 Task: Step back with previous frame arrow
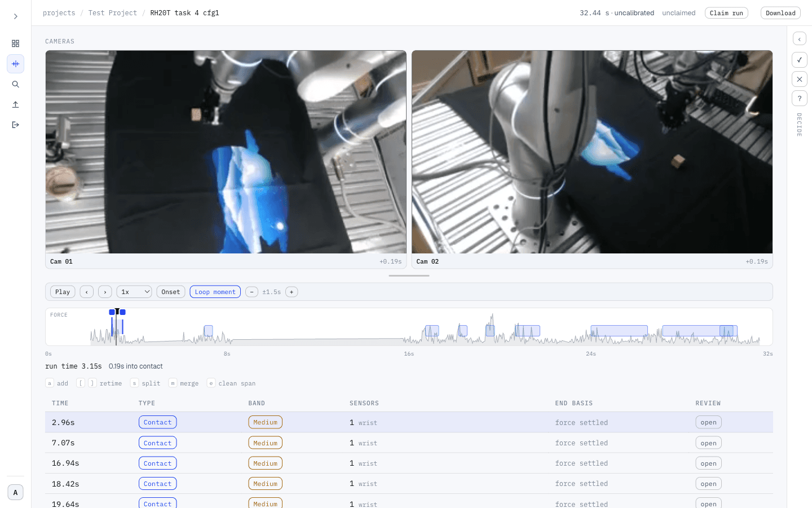pos(87,292)
